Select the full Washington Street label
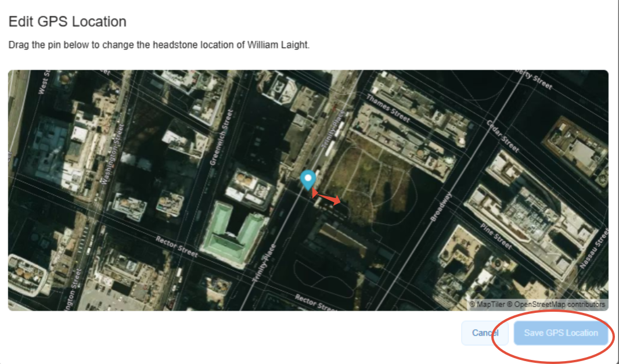This screenshot has height=364, width=619. pyautogui.click(x=113, y=154)
